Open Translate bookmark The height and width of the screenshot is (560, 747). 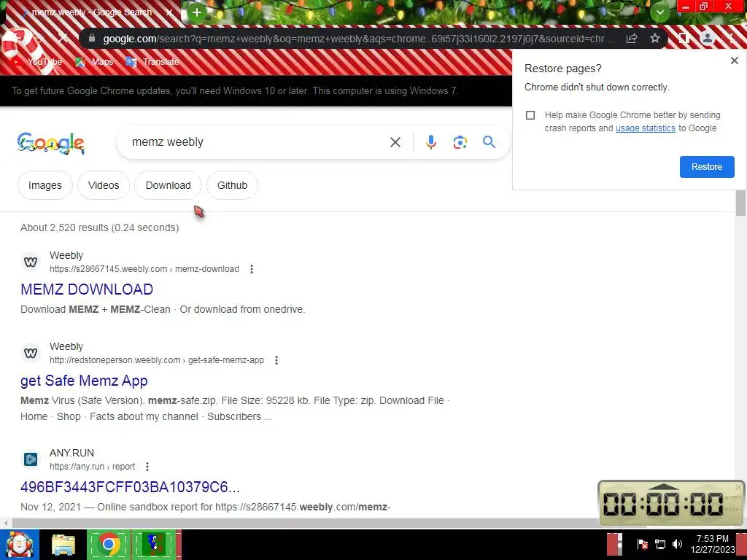coord(152,62)
